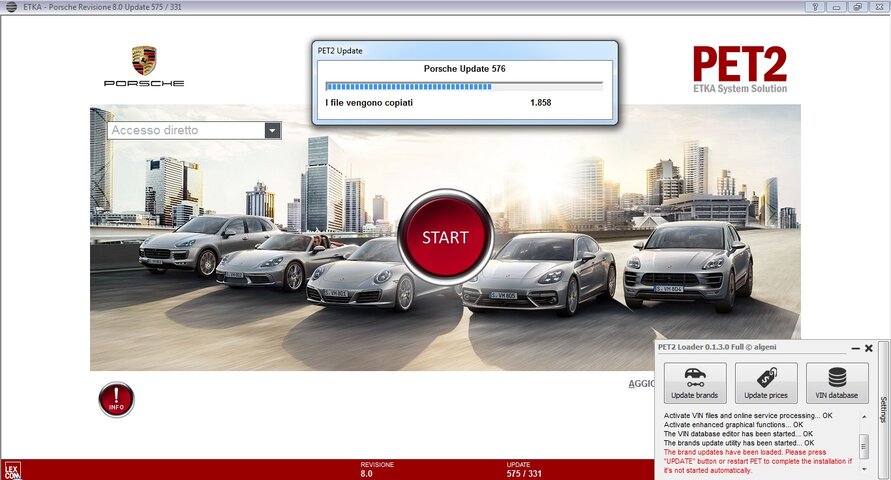The image size is (891, 480).
Task: Click 'Activate VIN files and online service' line
Action: point(748,416)
